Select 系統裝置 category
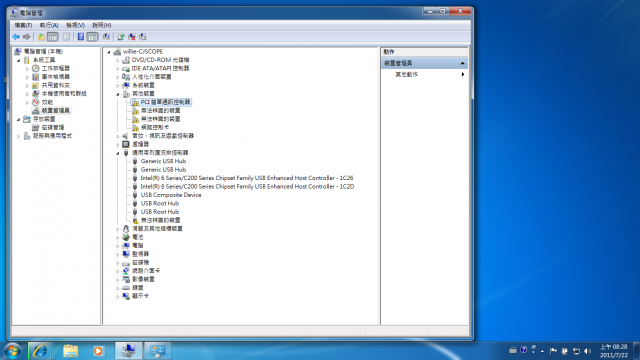This screenshot has width=640, height=360. point(143,85)
